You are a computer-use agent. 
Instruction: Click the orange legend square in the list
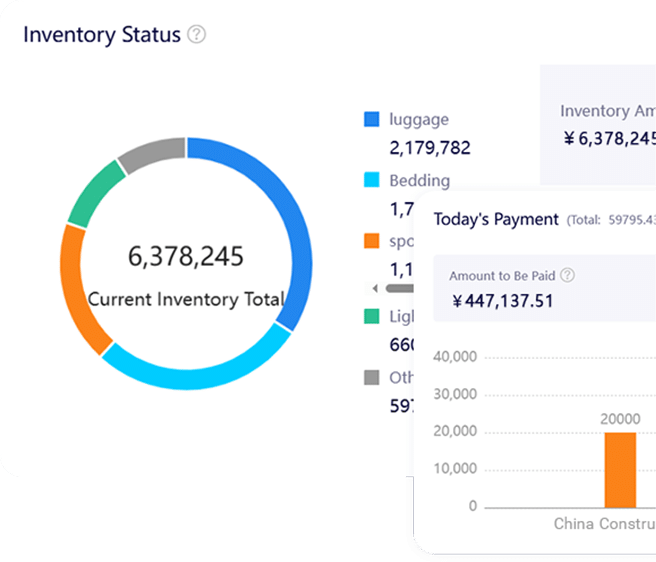[x=372, y=241]
